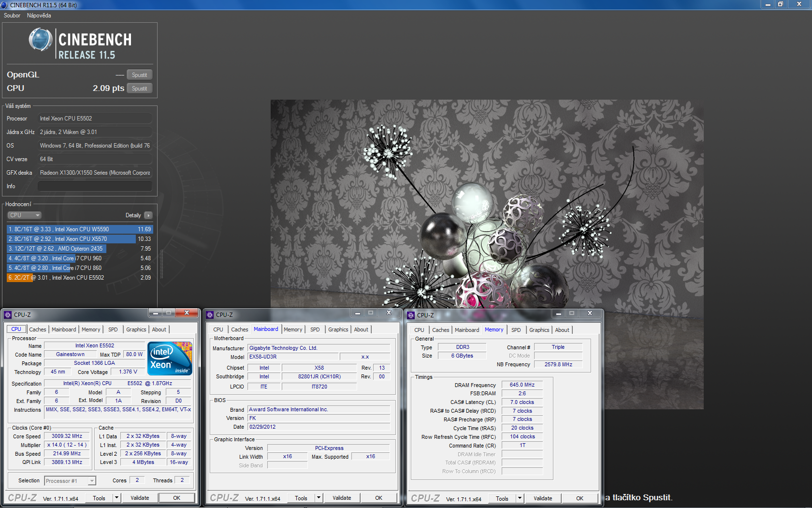Screen dimensions: 812x508
Task: Click the BIOS date 02/29/2012 field
Action: 319,427
